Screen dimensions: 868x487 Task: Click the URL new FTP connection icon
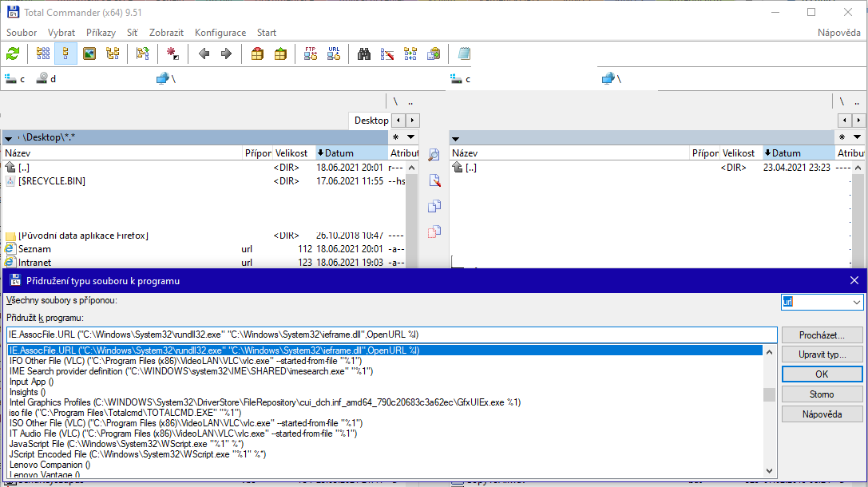pyautogui.click(x=334, y=54)
